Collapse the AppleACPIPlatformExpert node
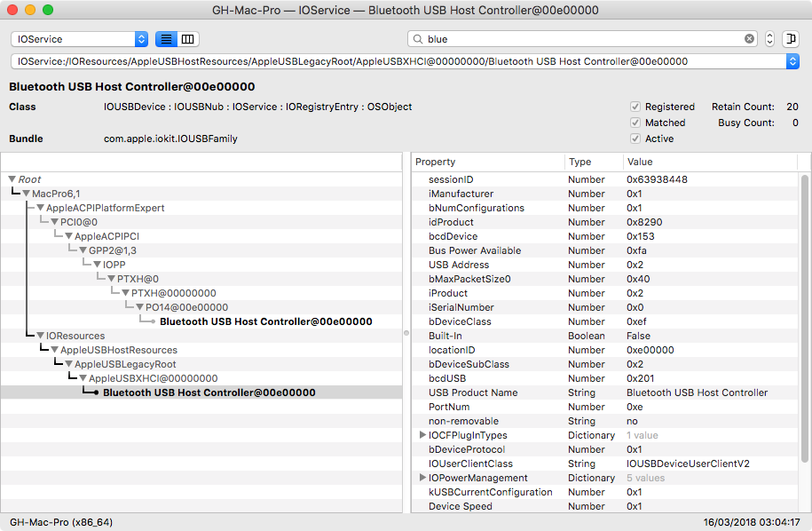 point(40,208)
